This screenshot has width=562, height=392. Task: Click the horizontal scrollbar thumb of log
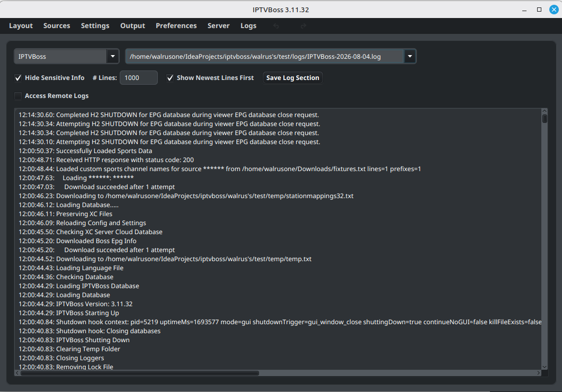(x=140, y=373)
